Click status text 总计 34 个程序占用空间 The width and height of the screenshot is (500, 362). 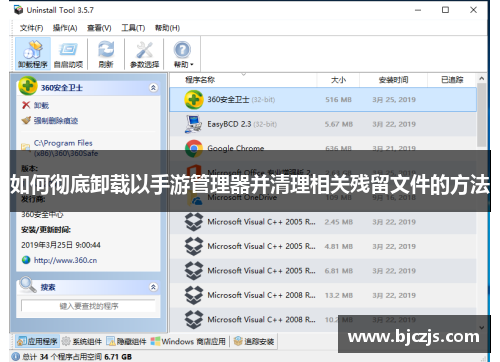[x=63, y=357]
